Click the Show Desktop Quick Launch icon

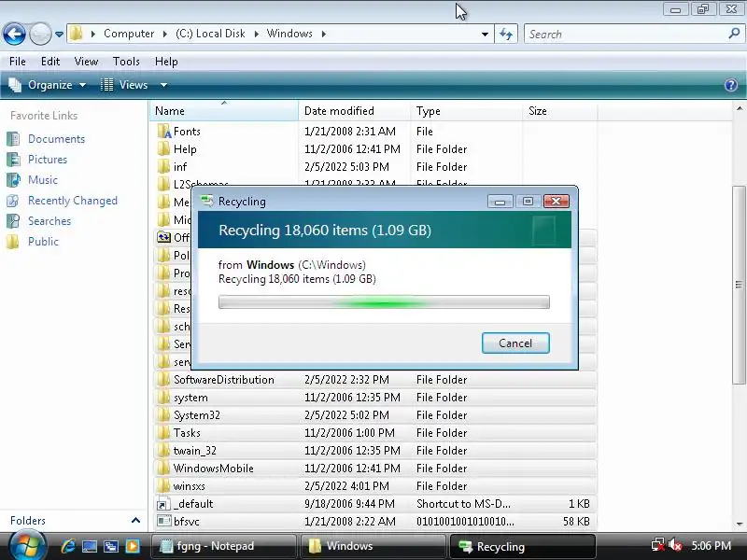(x=90, y=546)
